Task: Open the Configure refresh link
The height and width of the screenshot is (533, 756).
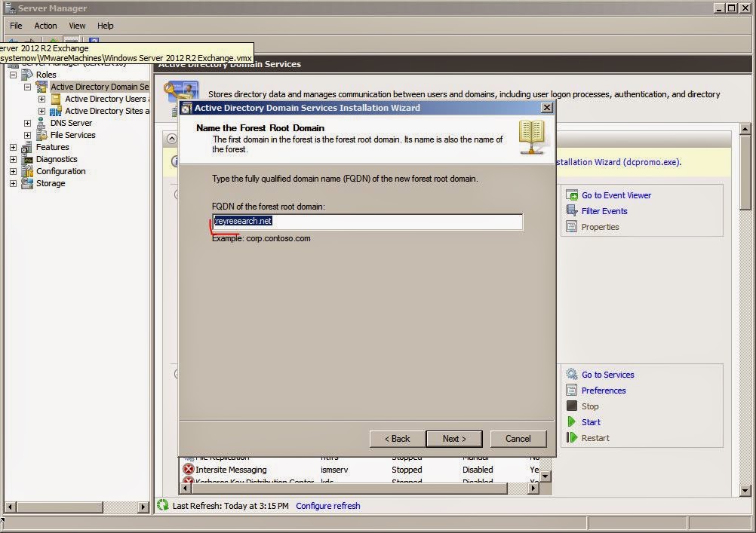Action: (x=328, y=506)
